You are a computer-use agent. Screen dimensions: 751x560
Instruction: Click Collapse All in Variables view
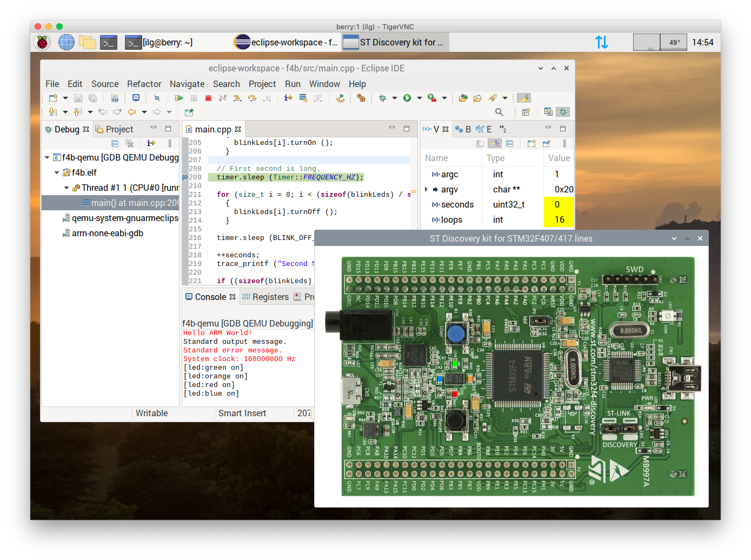pyautogui.click(x=510, y=143)
